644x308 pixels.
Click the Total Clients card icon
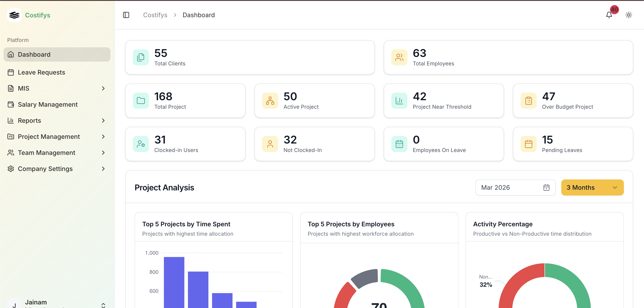click(x=141, y=57)
